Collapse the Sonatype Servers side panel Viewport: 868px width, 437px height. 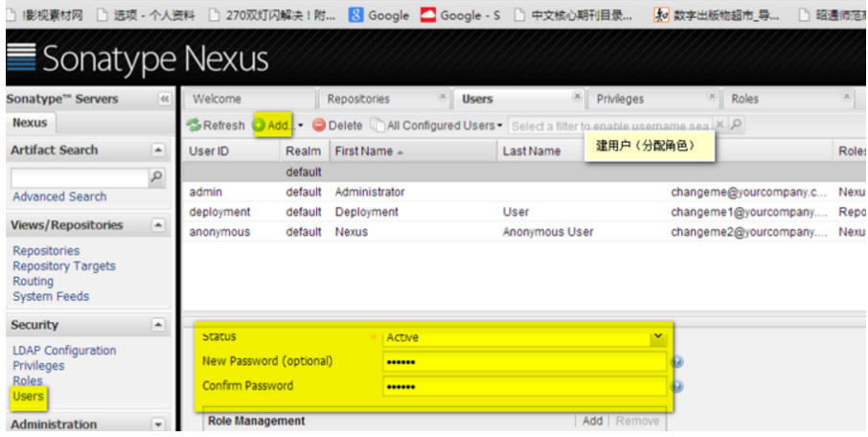[165, 99]
